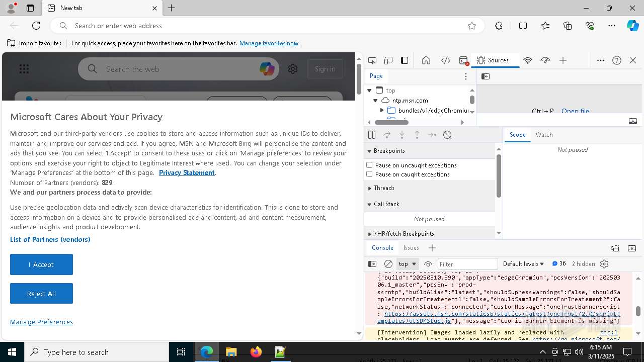Open Edge Extensions puzzle icon
This screenshot has width=644, height=362.
[x=499, y=26]
